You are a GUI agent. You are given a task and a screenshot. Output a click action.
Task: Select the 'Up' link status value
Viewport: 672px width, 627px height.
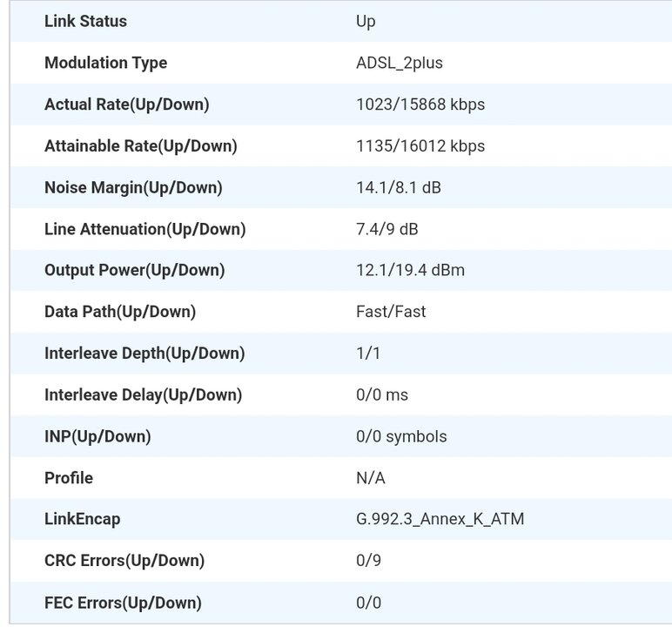[366, 21]
